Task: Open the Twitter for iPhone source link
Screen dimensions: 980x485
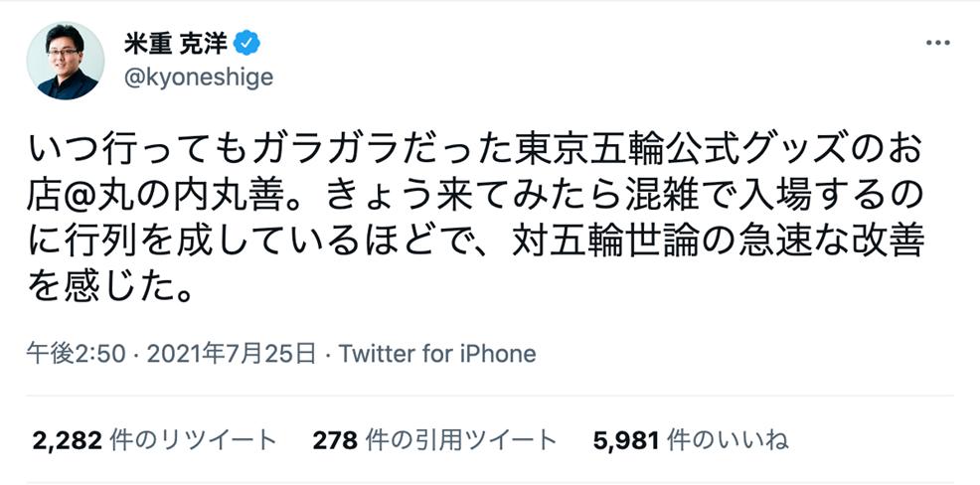Action: (x=437, y=353)
